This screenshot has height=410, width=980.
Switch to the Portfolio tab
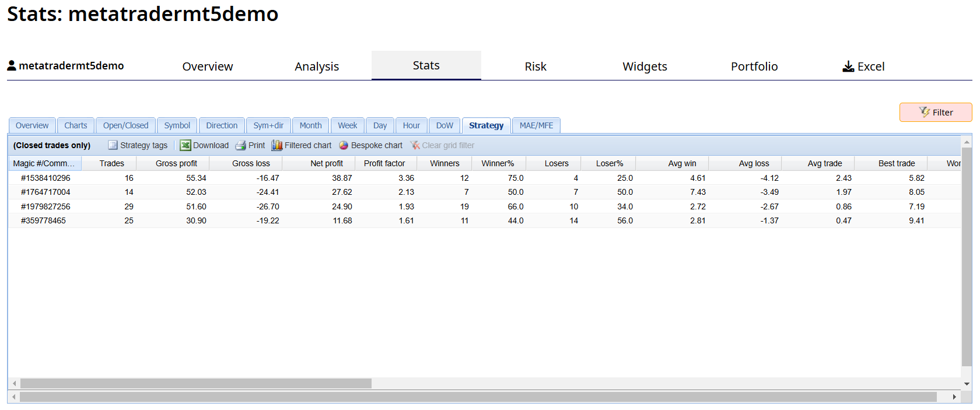click(754, 66)
